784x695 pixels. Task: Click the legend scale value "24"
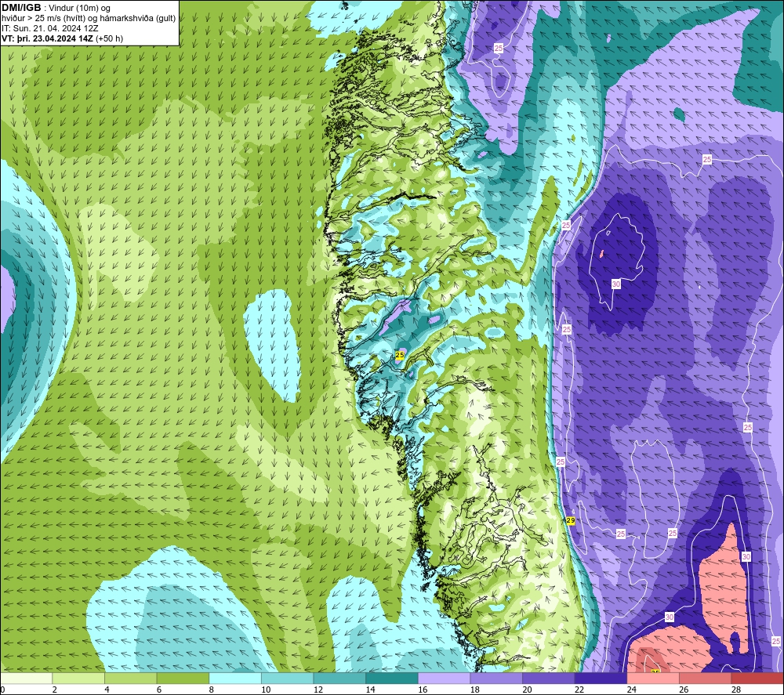pyautogui.click(x=631, y=690)
